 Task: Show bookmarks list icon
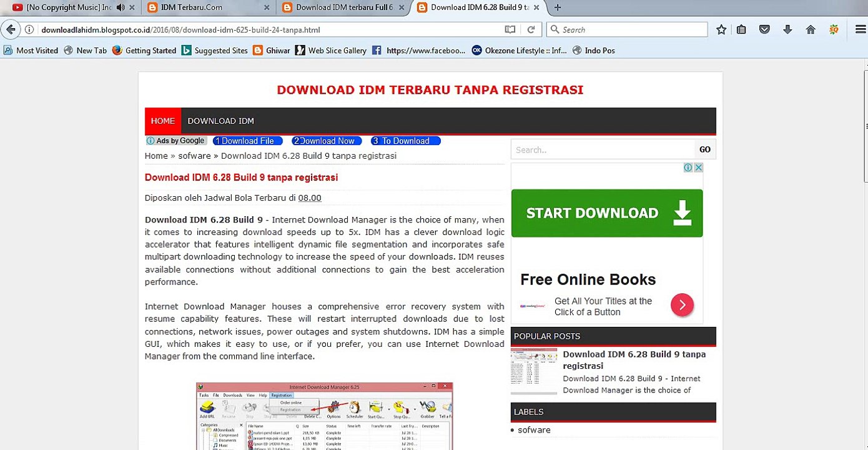(x=741, y=29)
